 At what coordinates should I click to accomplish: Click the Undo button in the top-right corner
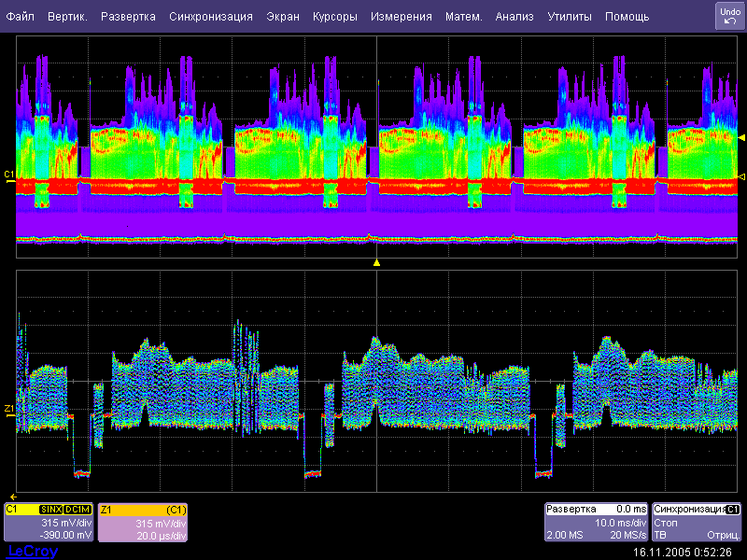coord(729,16)
